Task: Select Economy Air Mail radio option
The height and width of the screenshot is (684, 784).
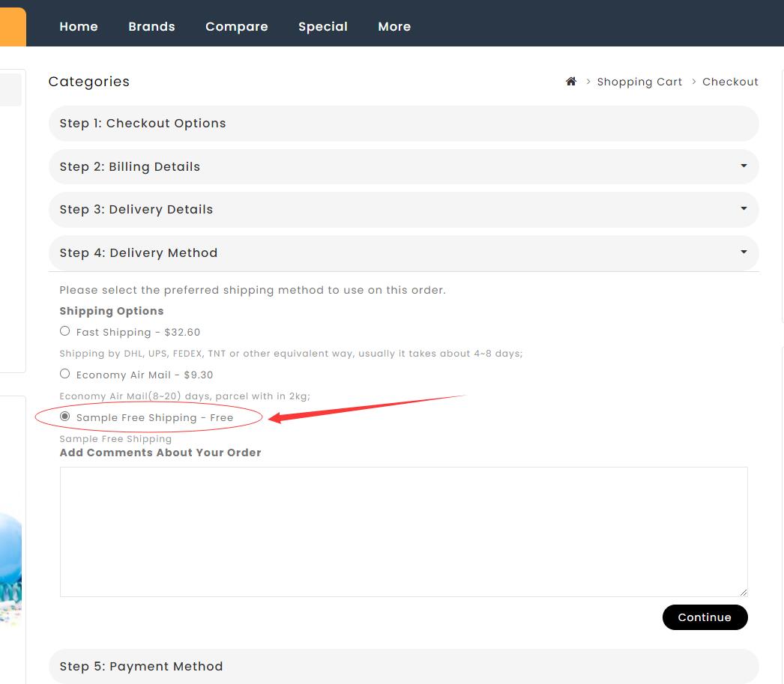Action: [x=65, y=373]
